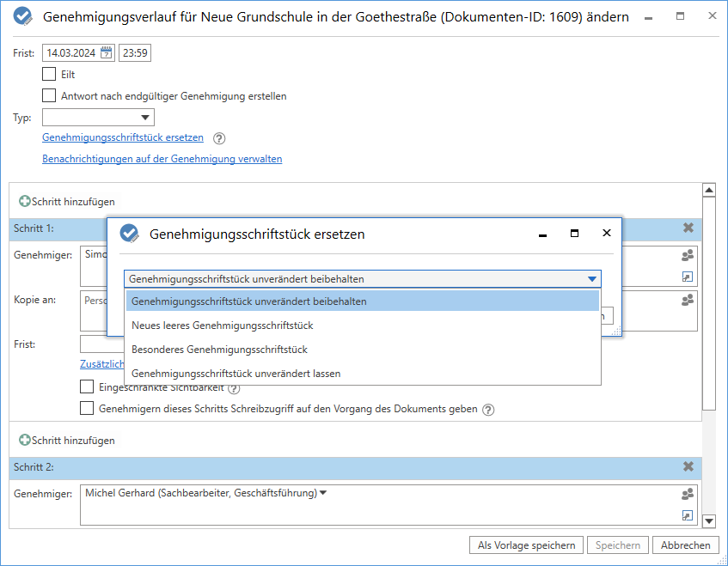This screenshot has width=728, height=566.
Task: Expand Michel Gerhard approver dropdown arrow
Action: 323,493
